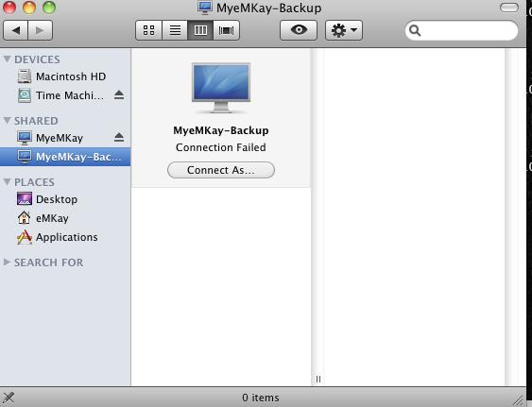
Task: Click the MyeMKay-Bac… sidebar monitor icon
Action: tap(25, 157)
